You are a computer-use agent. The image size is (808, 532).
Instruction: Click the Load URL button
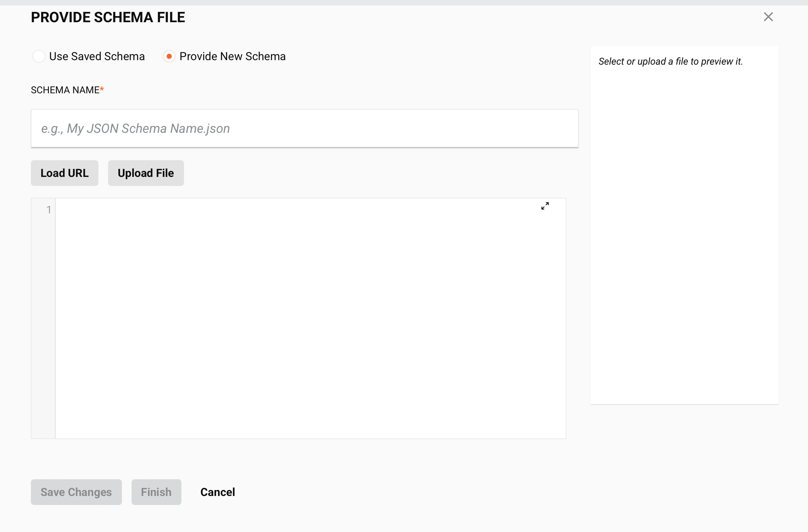point(64,173)
